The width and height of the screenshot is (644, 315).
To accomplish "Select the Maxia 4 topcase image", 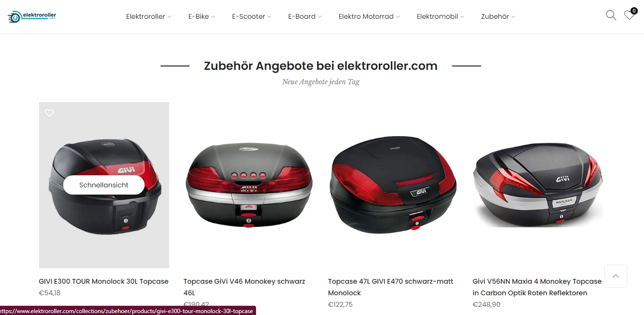I will 538,185.
